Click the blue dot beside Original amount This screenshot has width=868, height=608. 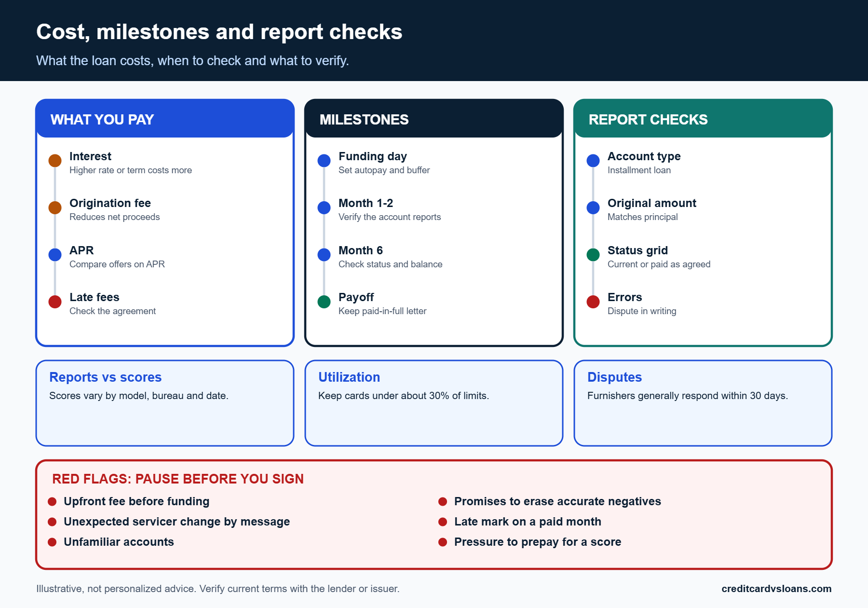tap(593, 207)
